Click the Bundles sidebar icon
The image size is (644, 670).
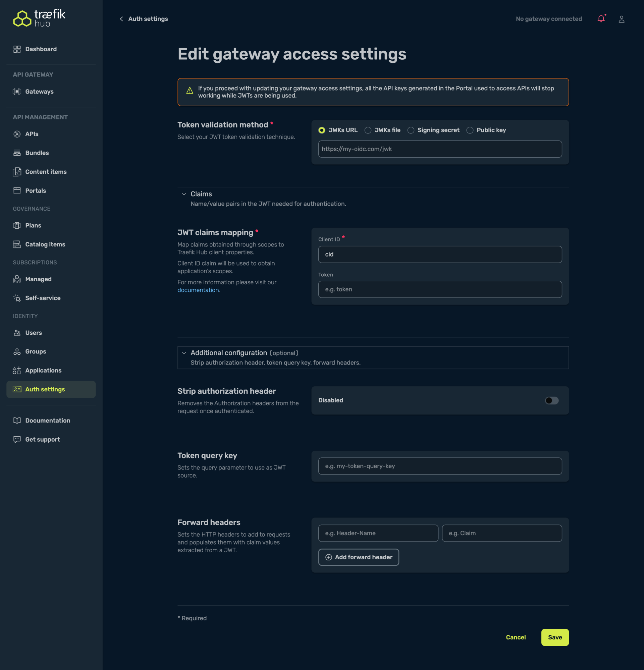pos(17,153)
